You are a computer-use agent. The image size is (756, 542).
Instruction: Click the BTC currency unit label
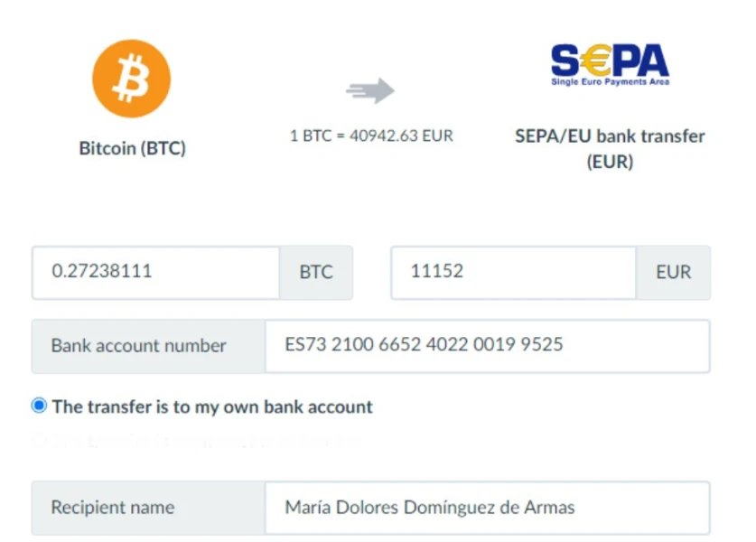click(316, 272)
